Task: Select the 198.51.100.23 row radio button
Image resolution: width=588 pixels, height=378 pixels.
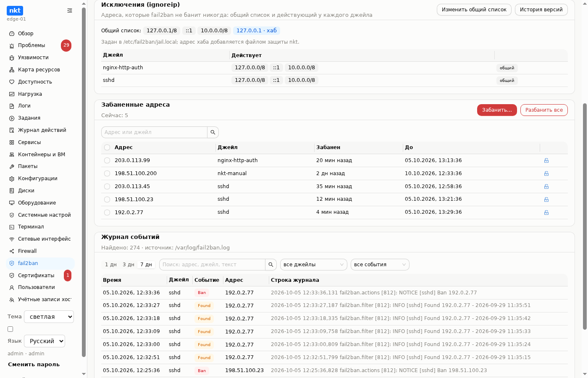Action: click(x=107, y=199)
